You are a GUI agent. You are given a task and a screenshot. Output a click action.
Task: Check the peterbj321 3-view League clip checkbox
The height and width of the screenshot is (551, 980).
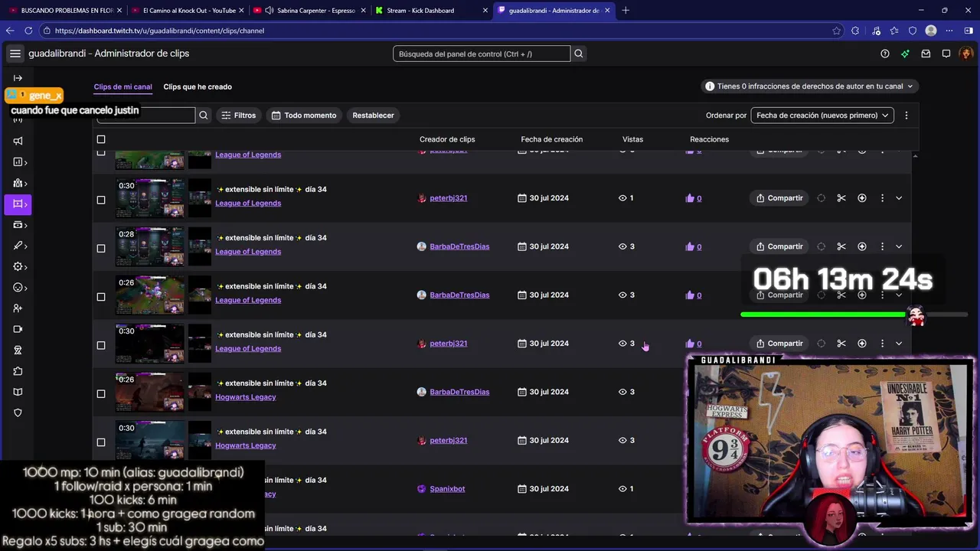point(101,345)
